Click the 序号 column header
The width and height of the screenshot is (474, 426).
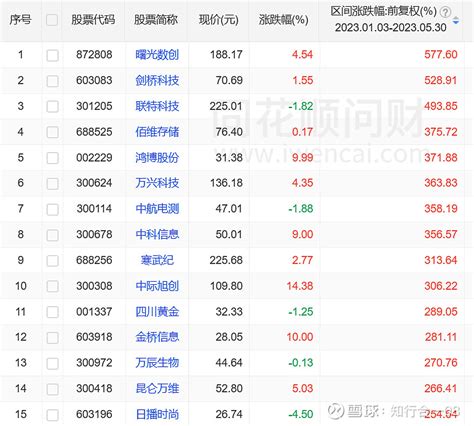coord(20,20)
